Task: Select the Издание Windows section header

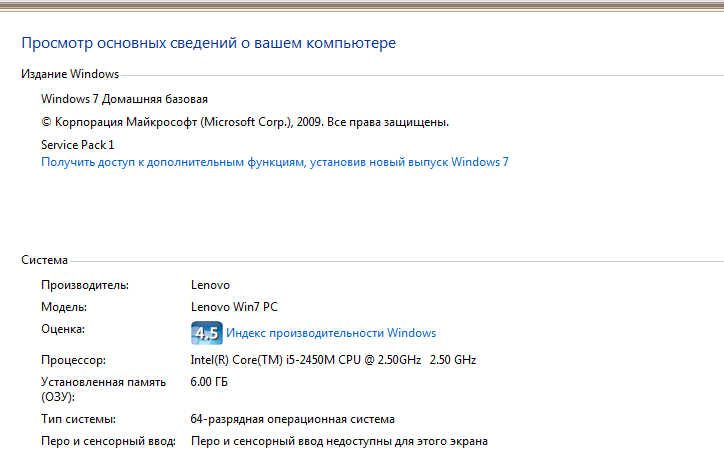Action: click(x=70, y=74)
